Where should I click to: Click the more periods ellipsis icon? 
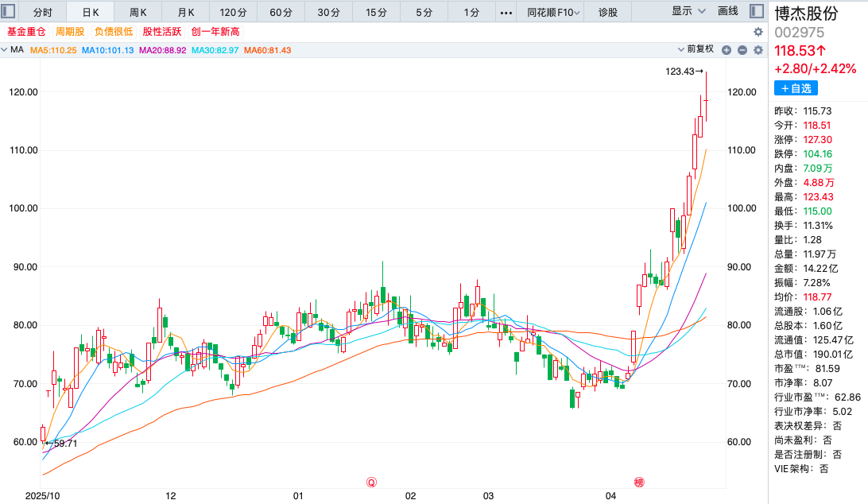(506, 12)
